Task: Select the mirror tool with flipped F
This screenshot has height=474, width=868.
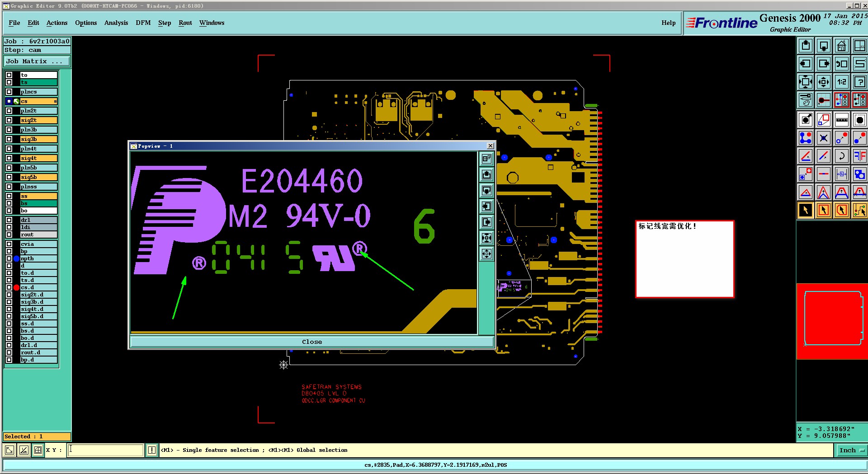Action: pyautogui.click(x=859, y=156)
